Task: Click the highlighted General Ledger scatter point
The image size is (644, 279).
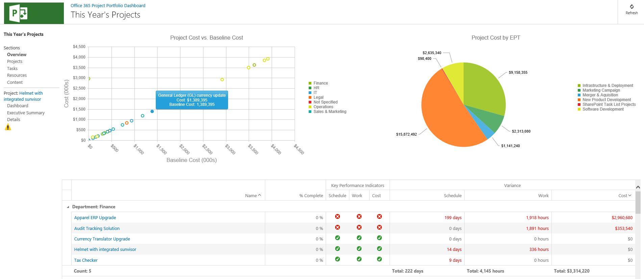Action: point(152,111)
